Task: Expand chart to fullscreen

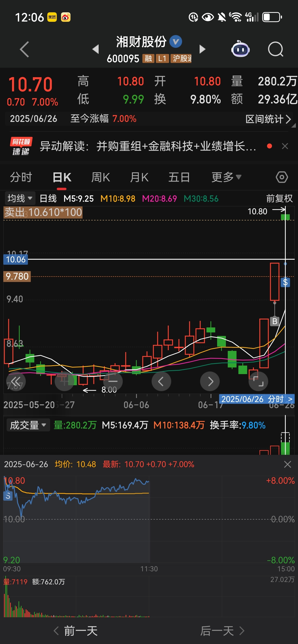Action: [x=258, y=381]
